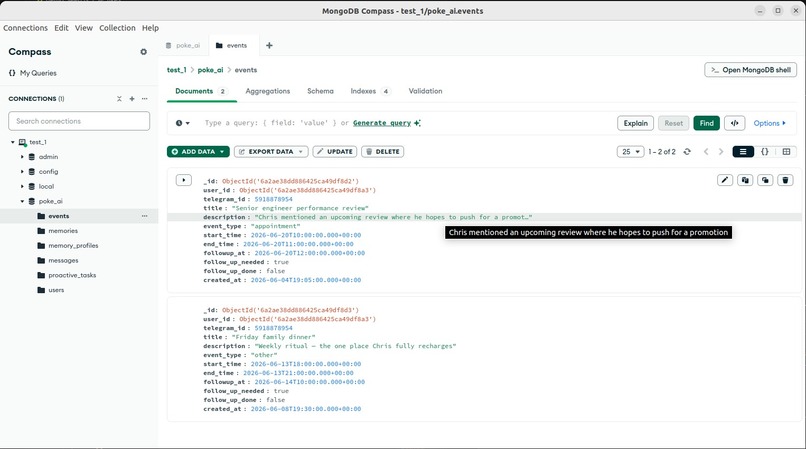
Task: Click test_1 connection icon
Action: click(x=22, y=142)
